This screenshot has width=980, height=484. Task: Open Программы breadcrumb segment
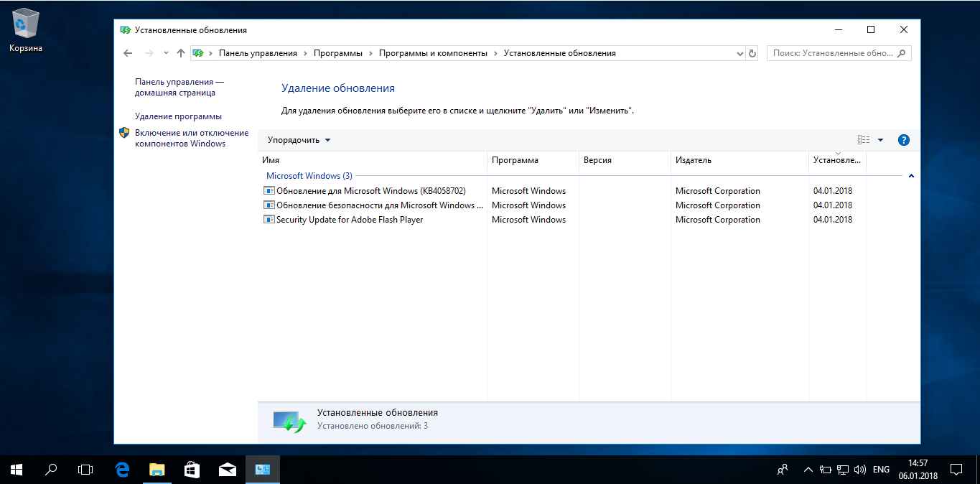pyautogui.click(x=337, y=53)
